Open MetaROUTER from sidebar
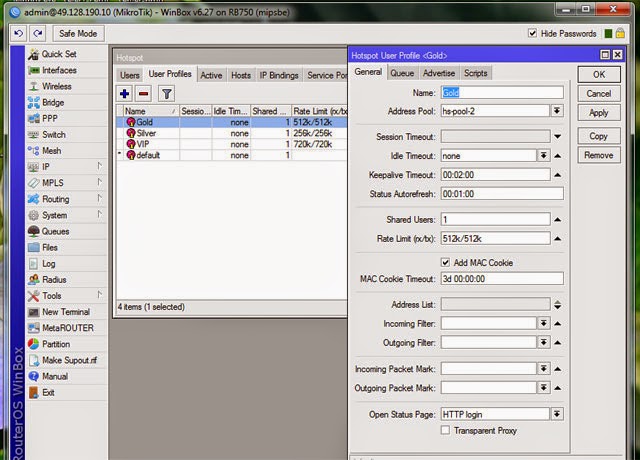The width and height of the screenshot is (640, 460). 67,328
